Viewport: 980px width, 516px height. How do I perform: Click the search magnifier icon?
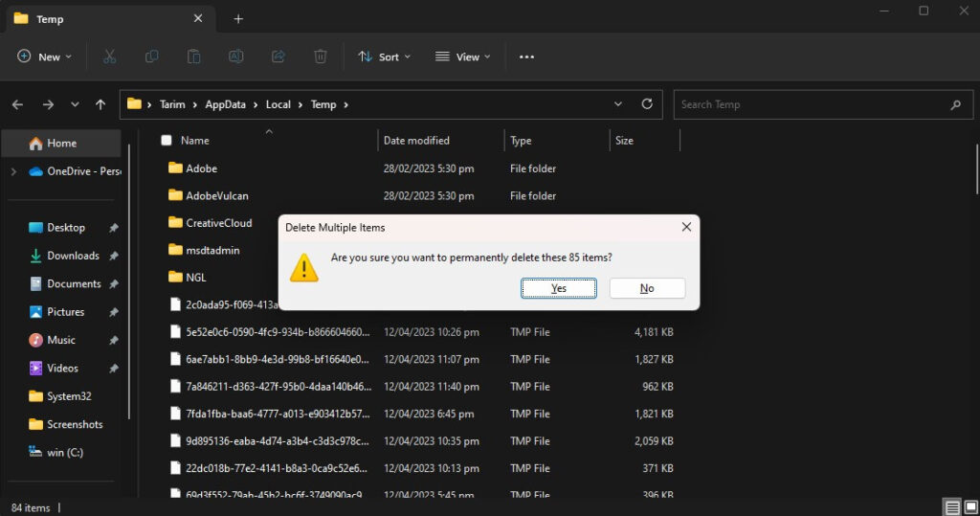(956, 105)
